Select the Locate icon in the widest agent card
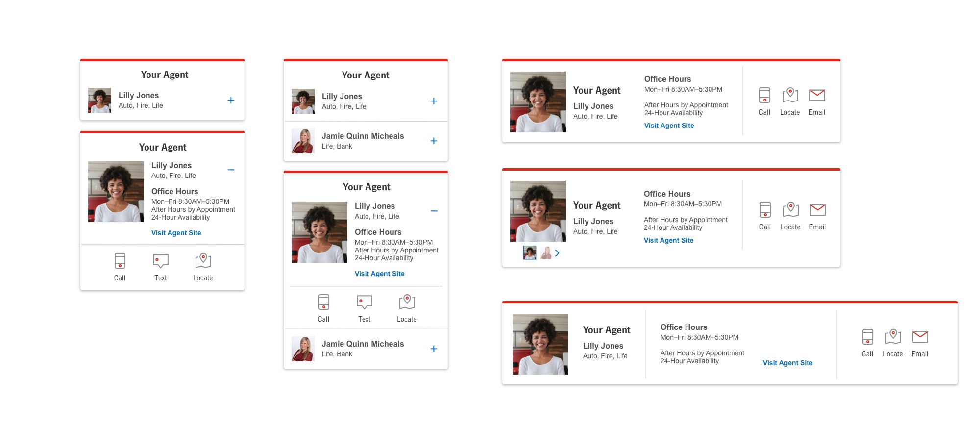Viewport: 980px width, 428px height. pos(893,337)
